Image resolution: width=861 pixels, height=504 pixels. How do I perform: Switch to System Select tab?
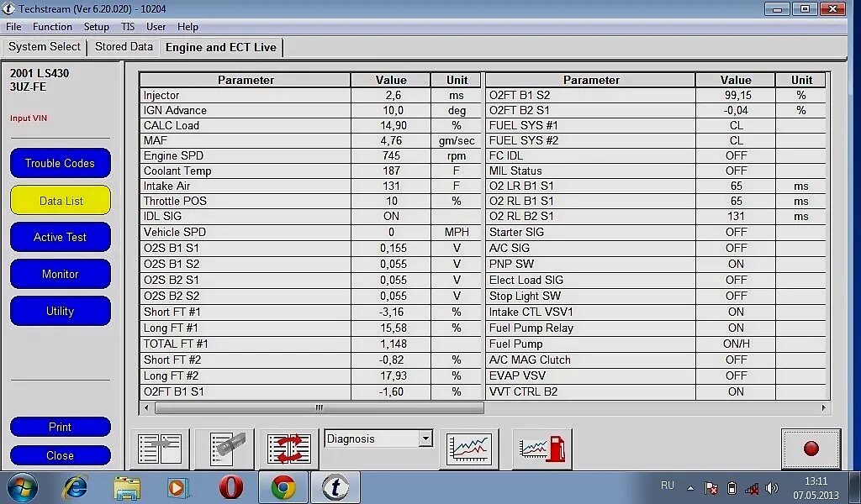(x=45, y=46)
